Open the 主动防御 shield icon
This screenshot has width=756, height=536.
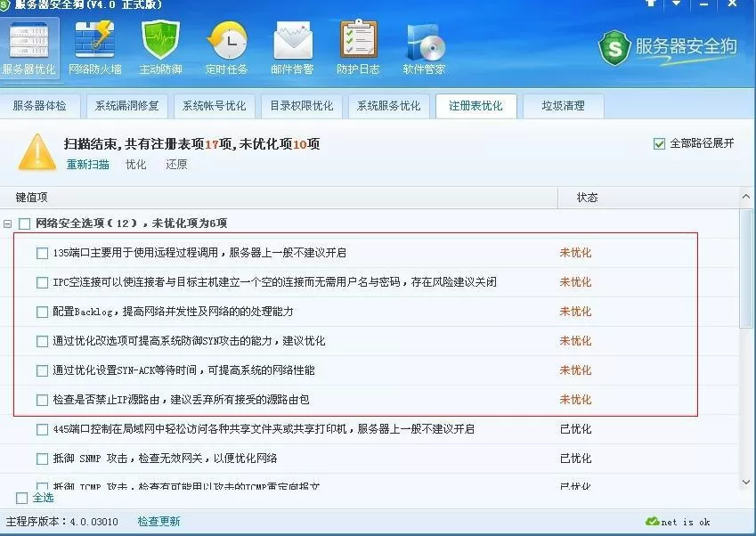(x=160, y=48)
